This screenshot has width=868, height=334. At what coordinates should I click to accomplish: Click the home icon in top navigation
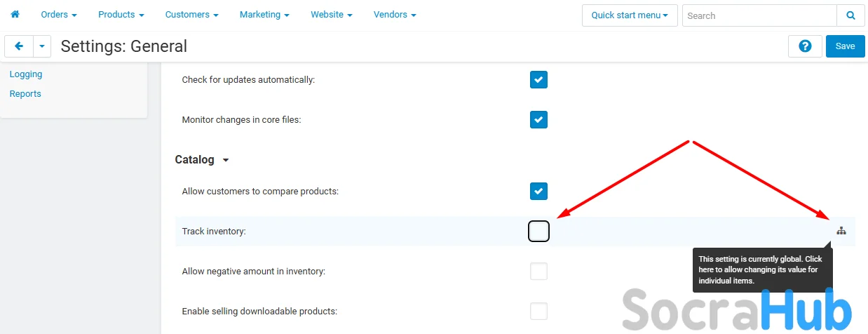tap(15, 15)
